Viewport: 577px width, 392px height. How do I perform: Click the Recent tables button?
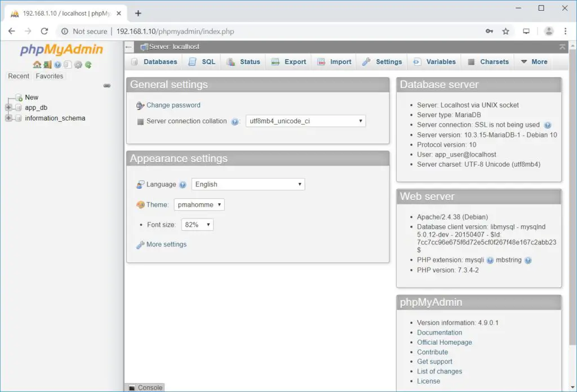[19, 76]
